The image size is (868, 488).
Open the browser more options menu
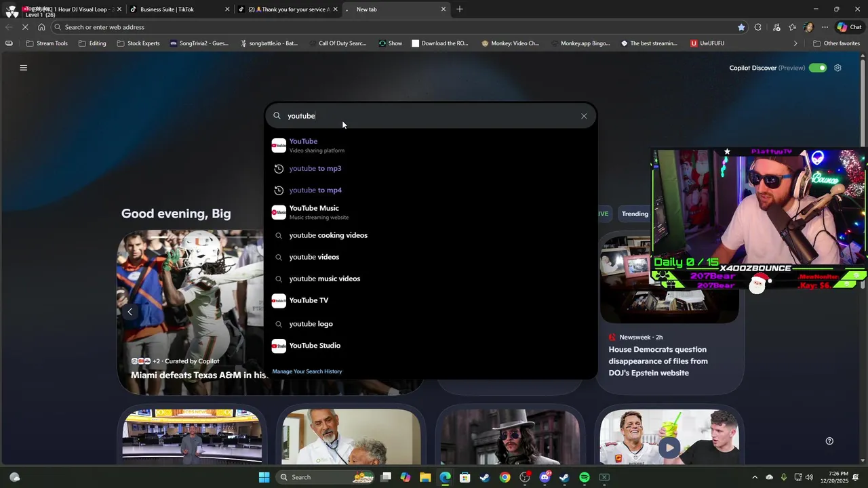[825, 27]
